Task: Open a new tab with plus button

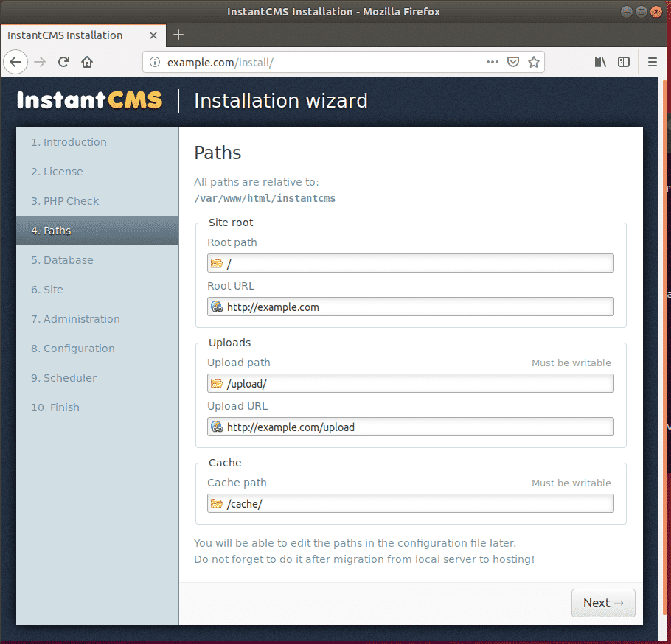Action: point(178,35)
